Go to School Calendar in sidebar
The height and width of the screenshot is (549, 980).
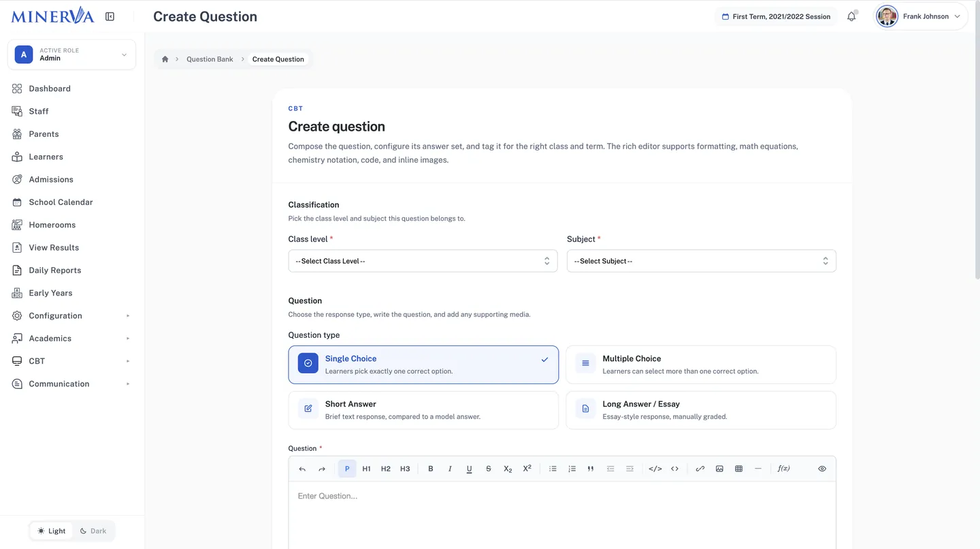[x=71, y=202]
